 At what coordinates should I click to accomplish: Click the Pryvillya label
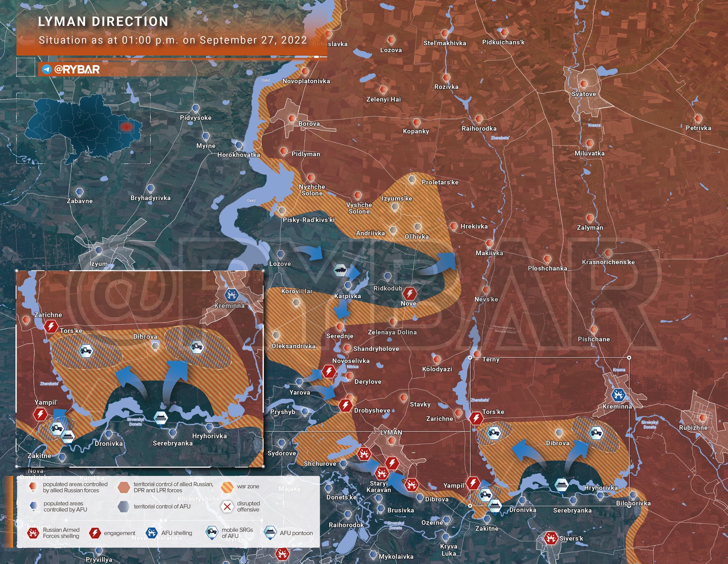point(99,560)
